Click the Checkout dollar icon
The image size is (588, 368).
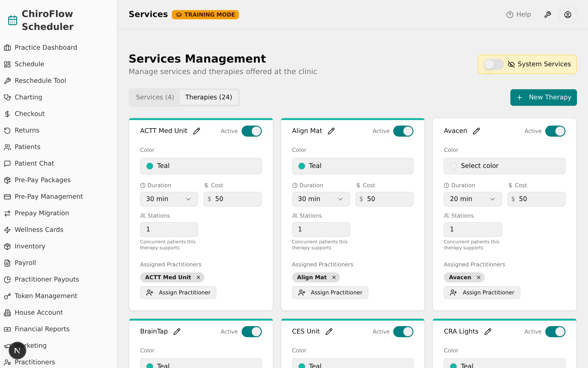click(7, 114)
